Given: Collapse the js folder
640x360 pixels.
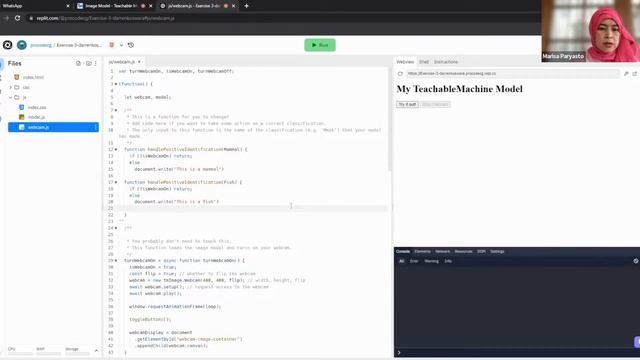Looking at the screenshot, I should [x=11, y=97].
